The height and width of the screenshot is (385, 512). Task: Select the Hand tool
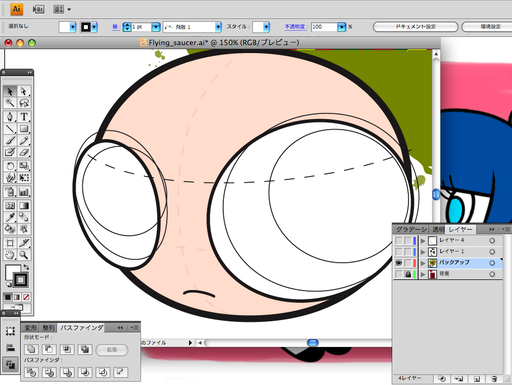10,255
